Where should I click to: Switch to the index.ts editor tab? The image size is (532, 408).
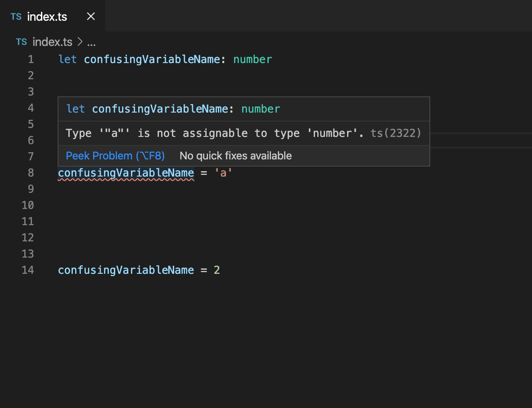click(x=47, y=16)
